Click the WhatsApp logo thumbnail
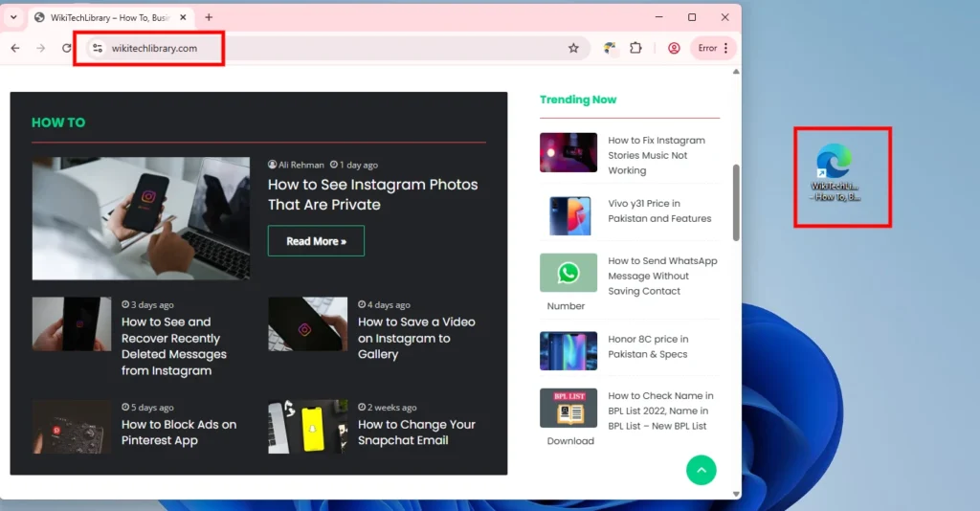 click(568, 273)
